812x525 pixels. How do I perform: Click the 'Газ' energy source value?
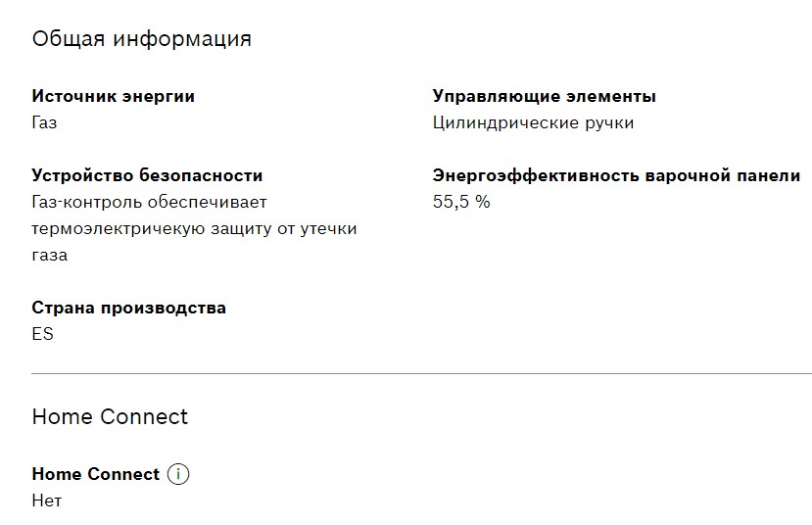click(x=44, y=122)
